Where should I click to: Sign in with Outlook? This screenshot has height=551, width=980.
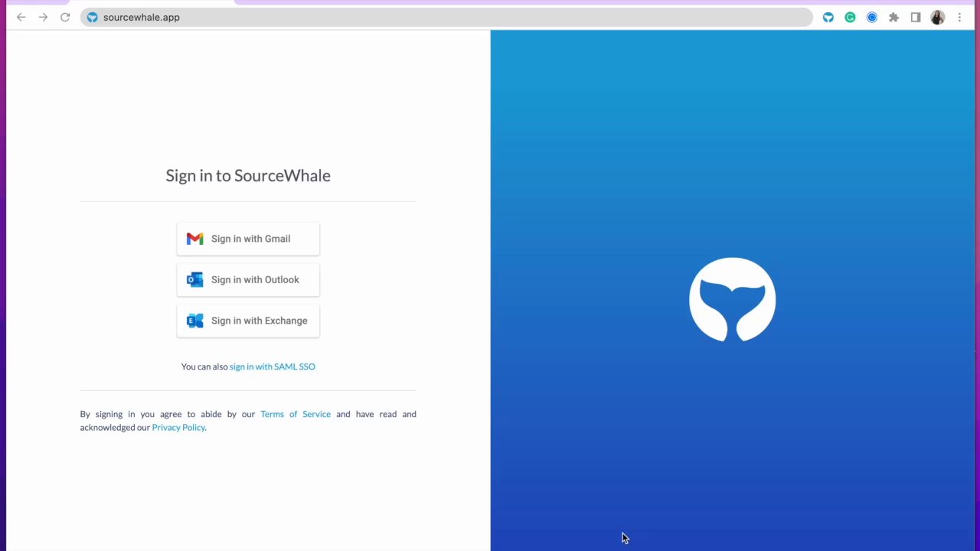pyautogui.click(x=248, y=279)
